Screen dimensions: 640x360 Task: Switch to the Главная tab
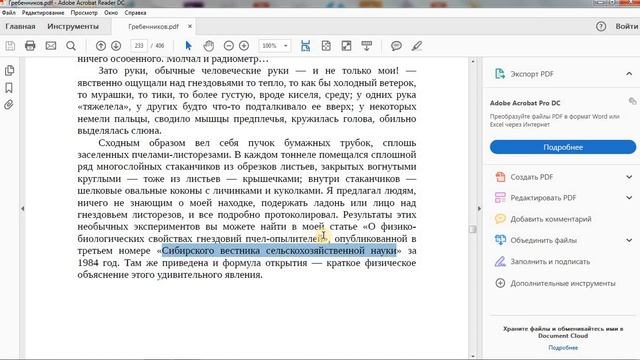(20, 27)
